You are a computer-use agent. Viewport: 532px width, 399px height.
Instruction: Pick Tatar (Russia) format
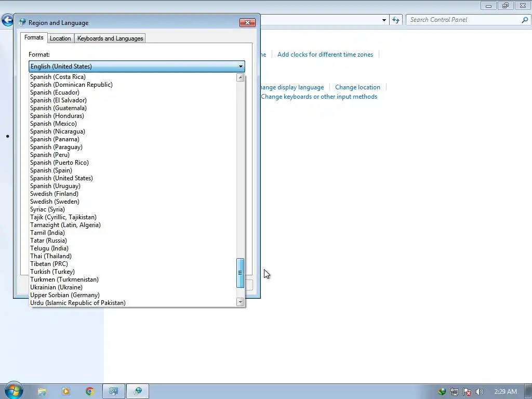(x=132, y=241)
